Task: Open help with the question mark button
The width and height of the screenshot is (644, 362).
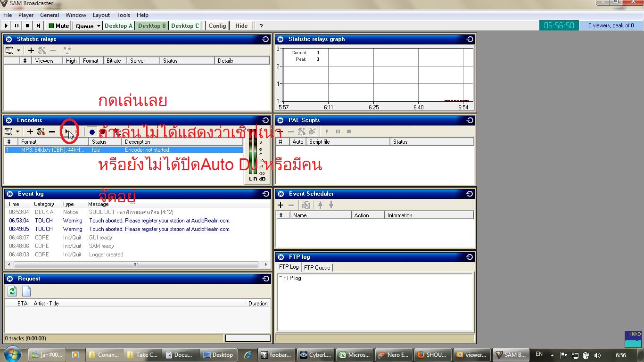Action: (x=261, y=26)
